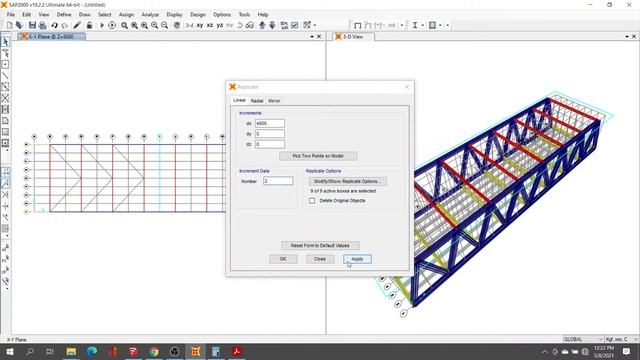Select the Draw Braces cross tool

pos(5,98)
